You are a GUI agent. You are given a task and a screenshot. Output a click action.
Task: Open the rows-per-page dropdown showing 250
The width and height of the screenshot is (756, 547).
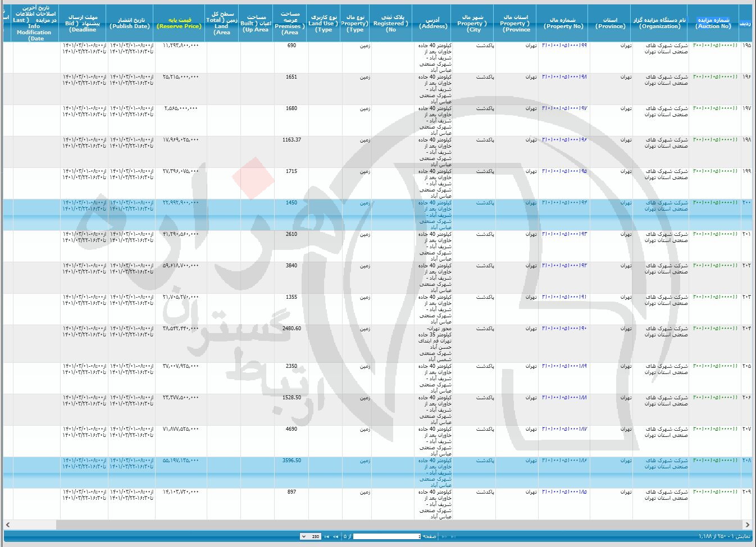(311, 536)
